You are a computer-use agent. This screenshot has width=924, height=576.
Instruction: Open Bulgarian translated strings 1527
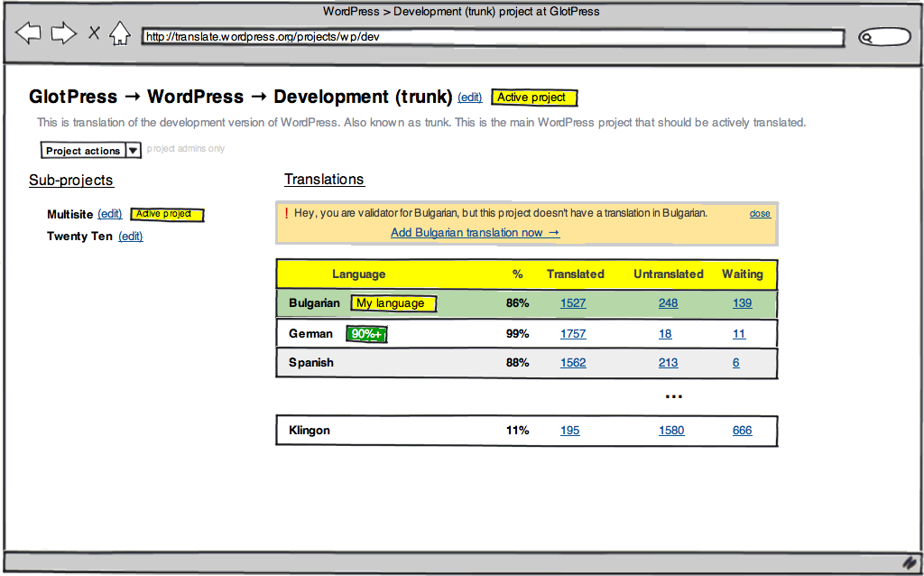573,303
